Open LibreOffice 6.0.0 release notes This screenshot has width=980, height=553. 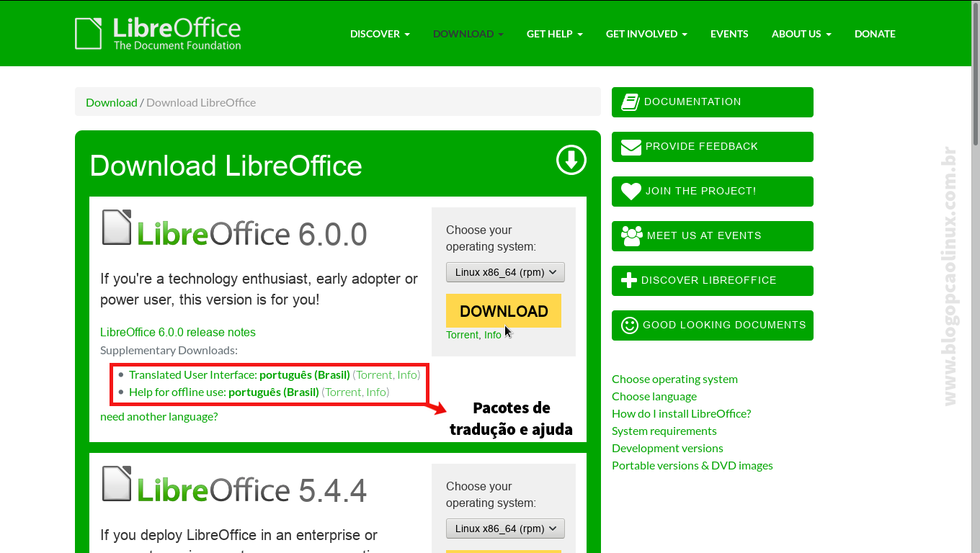click(x=178, y=332)
